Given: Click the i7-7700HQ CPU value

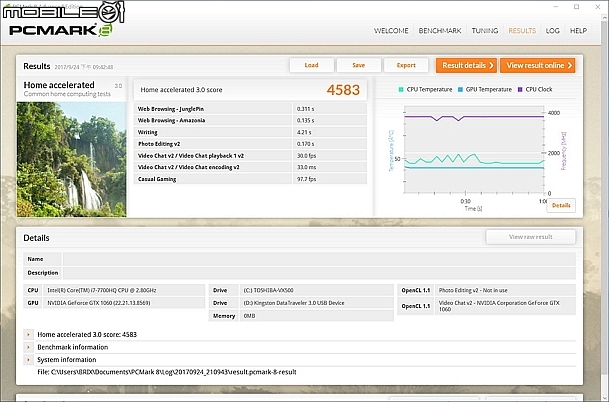Looking at the screenshot, I should (102, 290).
